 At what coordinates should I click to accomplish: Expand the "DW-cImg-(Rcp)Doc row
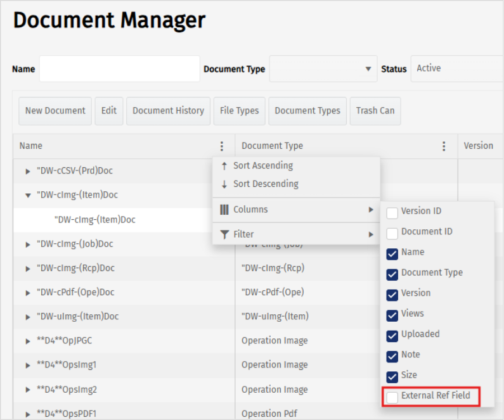tap(28, 269)
